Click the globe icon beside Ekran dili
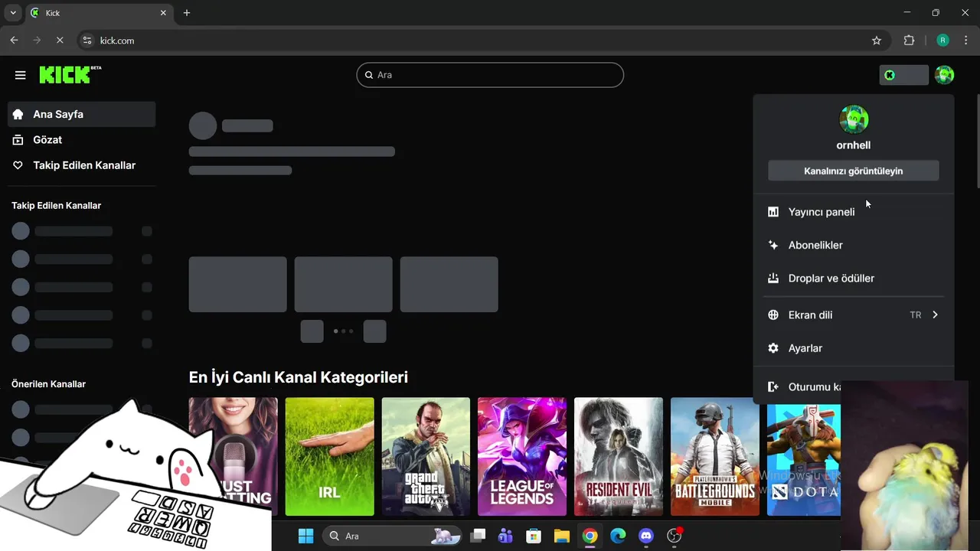Image resolution: width=980 pixels, height=551 pixels. click(773, 315)
